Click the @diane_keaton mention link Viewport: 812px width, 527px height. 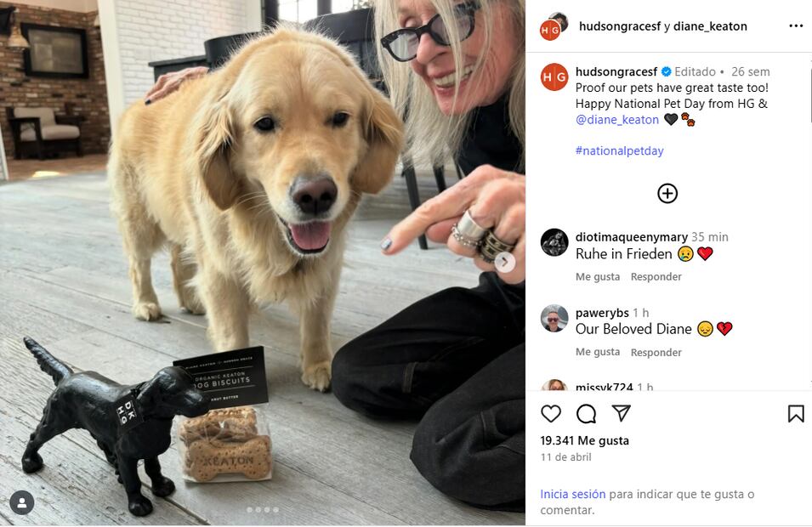[x=616, y=120]
